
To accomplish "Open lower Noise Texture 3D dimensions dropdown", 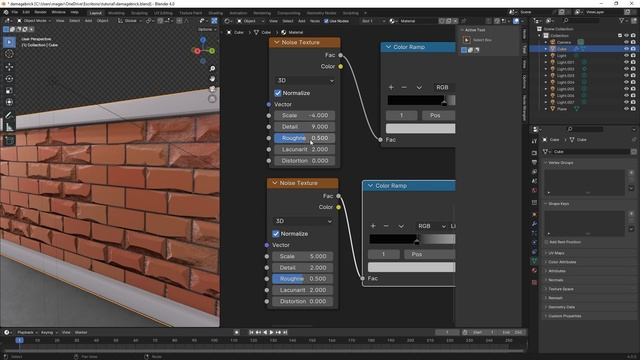I will click(x=303, y=221).
